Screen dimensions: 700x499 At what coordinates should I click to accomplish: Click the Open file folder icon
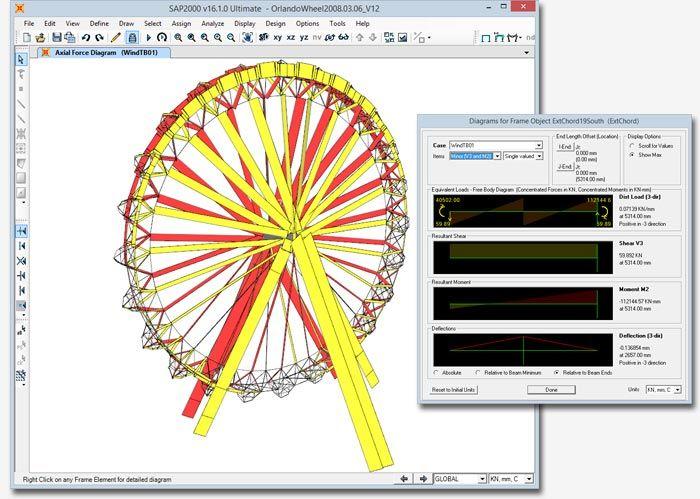tap(40, 37)
